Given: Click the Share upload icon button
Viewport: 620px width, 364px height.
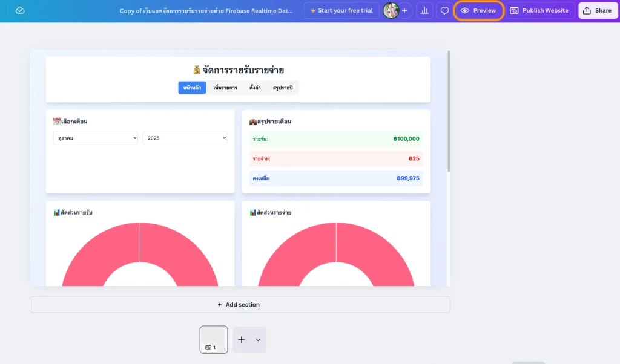Looking at the screenshot, I should [x=597, y=11].
